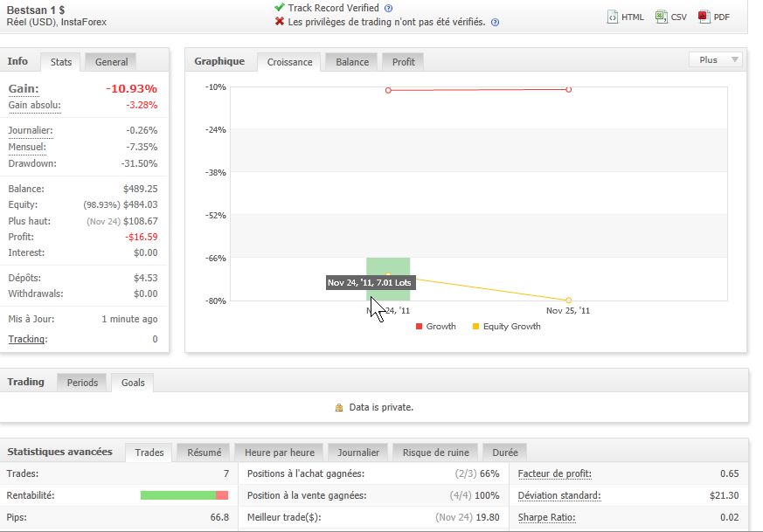Click the red X privileges icon
Image resolution: width=763 pixels, height=532 pixels.
280,21
